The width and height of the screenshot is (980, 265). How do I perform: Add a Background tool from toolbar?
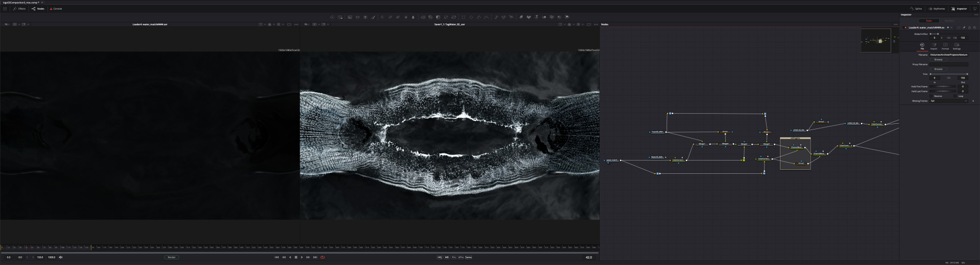tap(350, 17)
